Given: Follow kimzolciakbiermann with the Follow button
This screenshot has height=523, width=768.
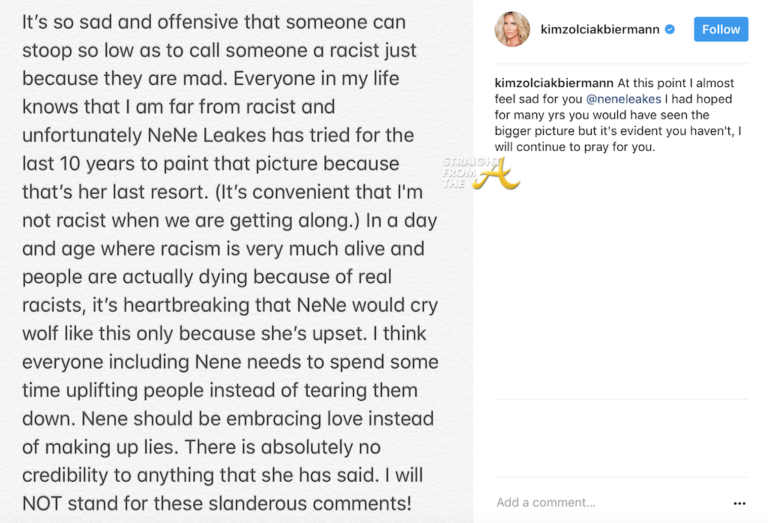Looking at the screenshot, I should click(x=721, y=29).
